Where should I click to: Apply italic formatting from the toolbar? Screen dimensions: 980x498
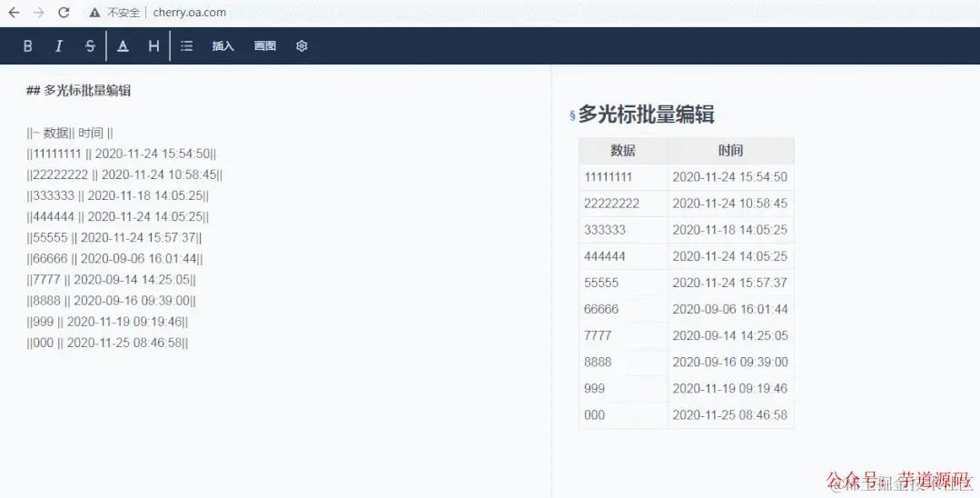click(x=59, y=45)
